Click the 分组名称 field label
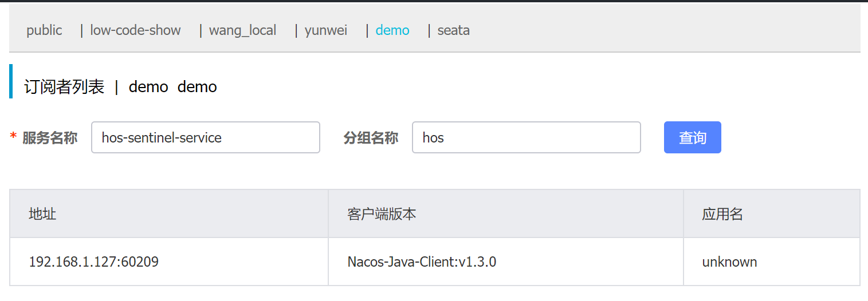Viewport: 868px width, 301px height. [x=371, y=138]
